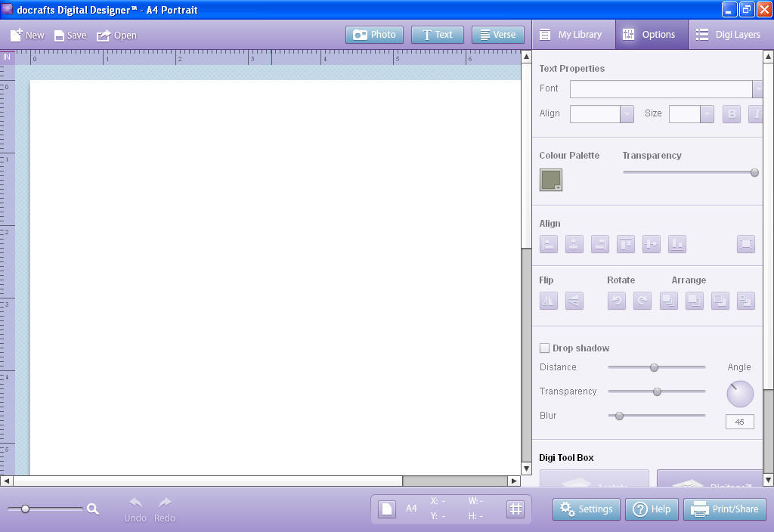Open the Font dropdown
The image size is (774, 532).
(x=758, y=88)
